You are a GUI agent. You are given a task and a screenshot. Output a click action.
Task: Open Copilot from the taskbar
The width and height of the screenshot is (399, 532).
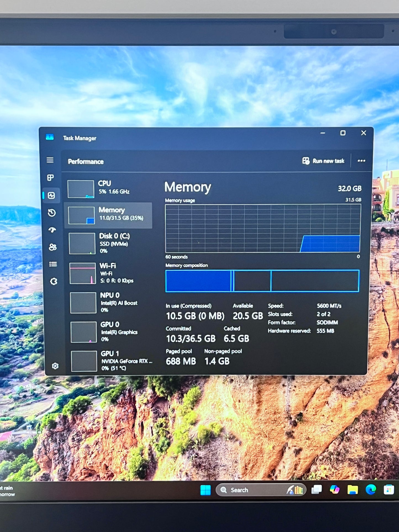[x=335, y=490]
